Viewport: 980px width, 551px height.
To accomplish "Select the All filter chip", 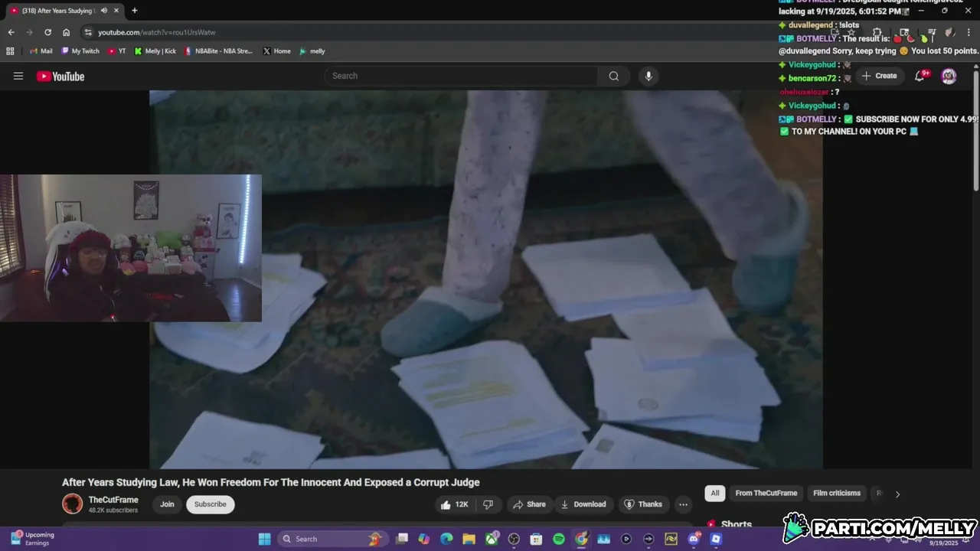I will point(715,493).
